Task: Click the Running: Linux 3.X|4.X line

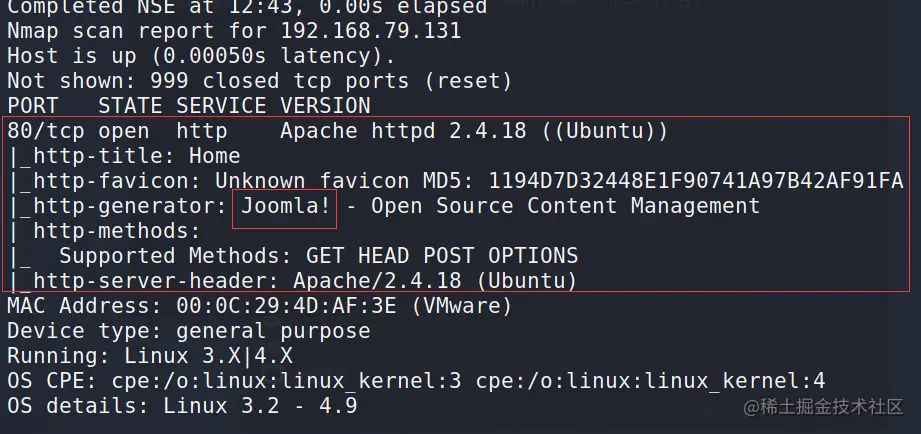Action: pos(150,356)
